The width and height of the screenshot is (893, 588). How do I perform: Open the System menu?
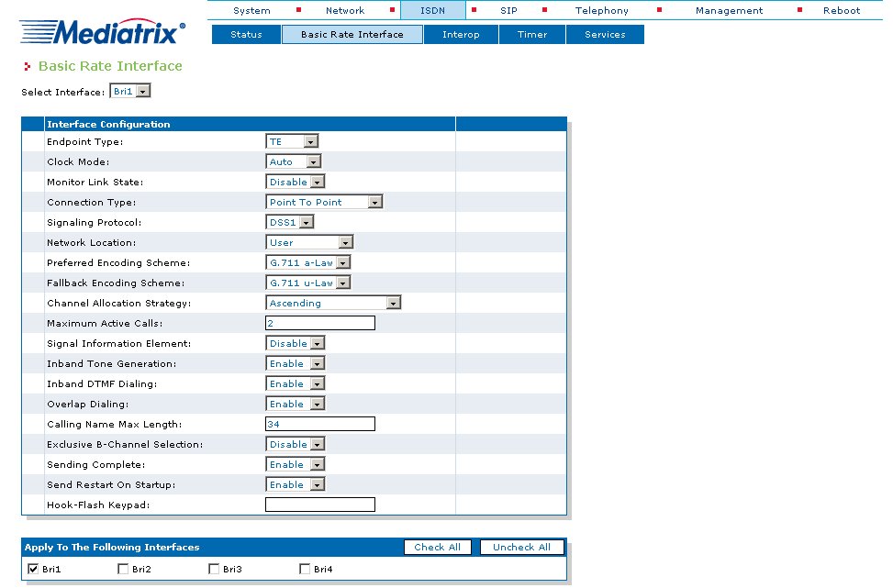tap(251, 10)
